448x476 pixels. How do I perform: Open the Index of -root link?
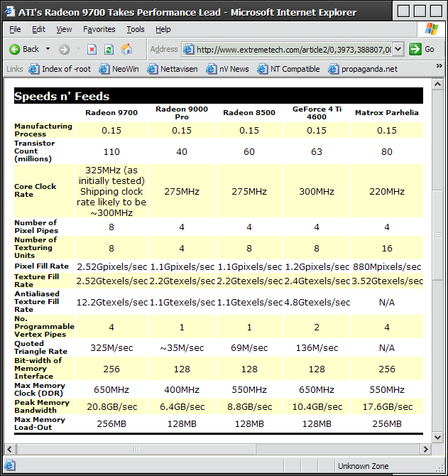(x=60, y=69)
